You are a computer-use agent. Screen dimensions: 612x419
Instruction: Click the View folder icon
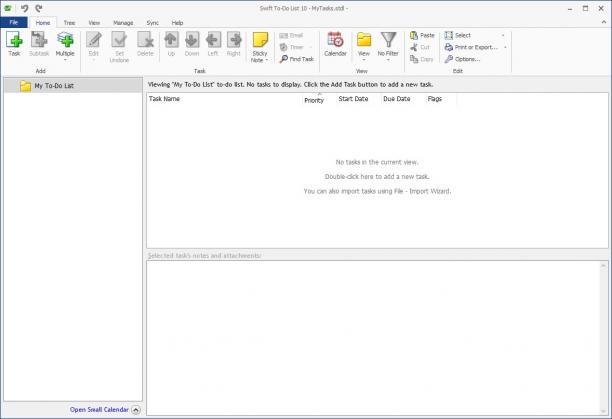pyautogui.click(x=364, y=40)
